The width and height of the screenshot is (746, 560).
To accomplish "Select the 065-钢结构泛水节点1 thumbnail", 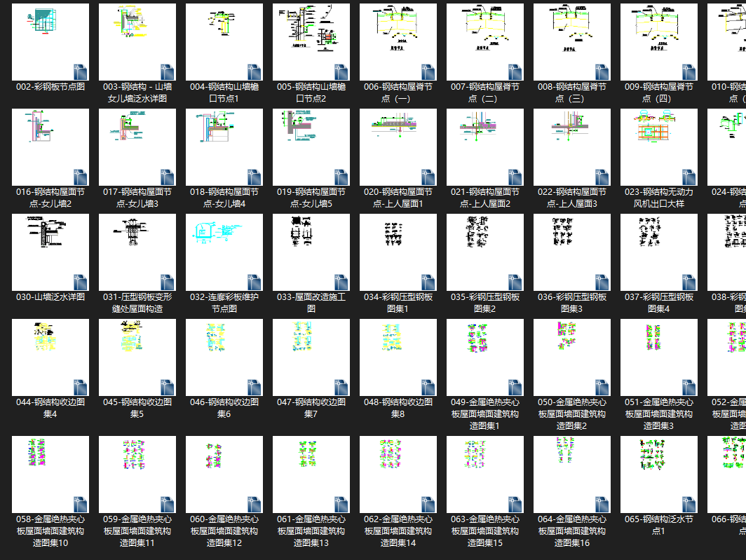I will point(659,474).
